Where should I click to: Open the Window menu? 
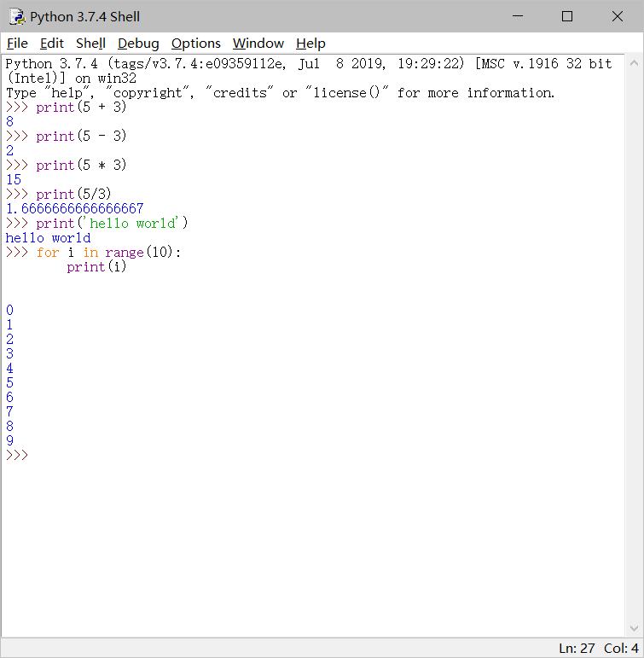click(258, 44)
